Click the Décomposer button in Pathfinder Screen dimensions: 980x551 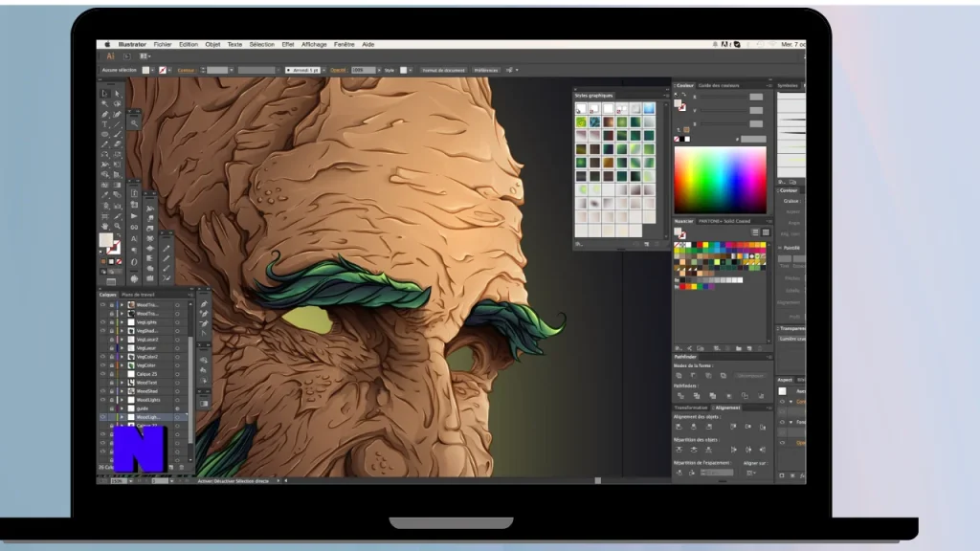coord(750,375)
